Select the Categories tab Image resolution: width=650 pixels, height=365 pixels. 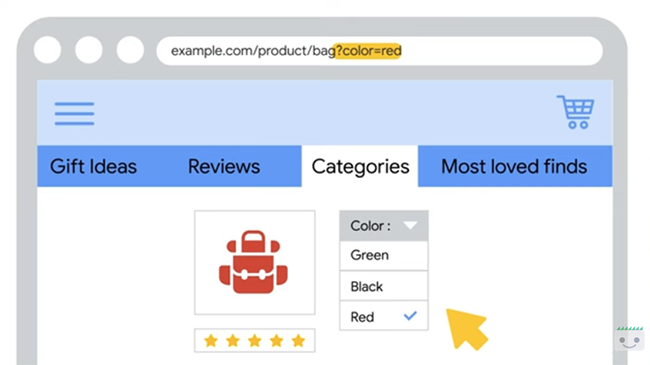tap(360, 166)
